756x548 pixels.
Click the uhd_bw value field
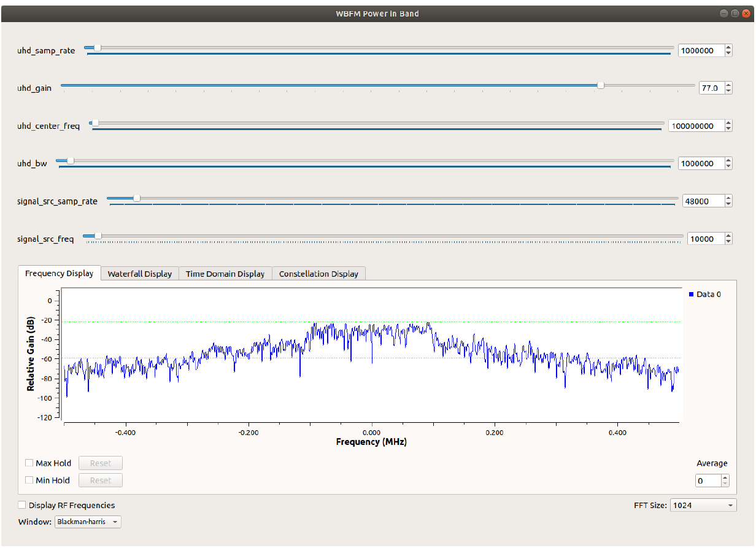click(x=701, y=164)
